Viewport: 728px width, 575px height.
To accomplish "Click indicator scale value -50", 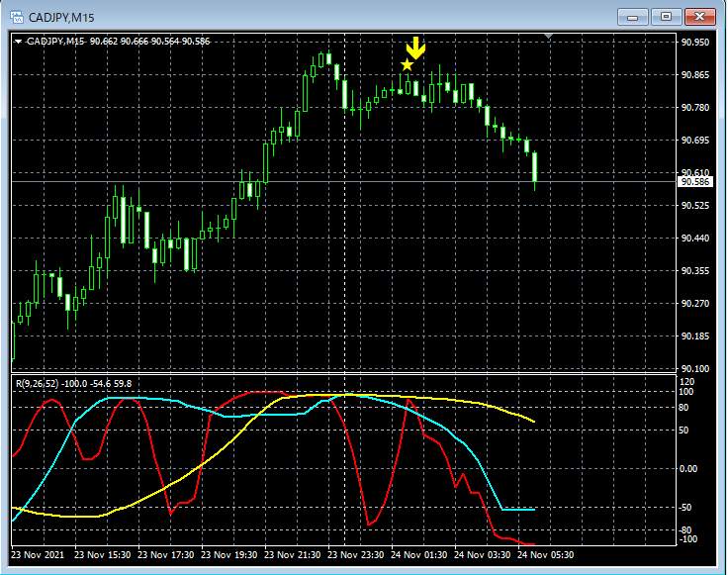I will point(685,508).
